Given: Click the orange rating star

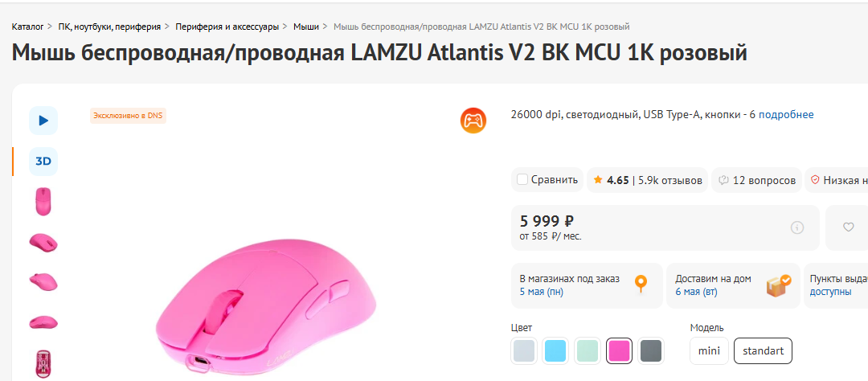Looking at the screenshot, I should coord(598,180).
